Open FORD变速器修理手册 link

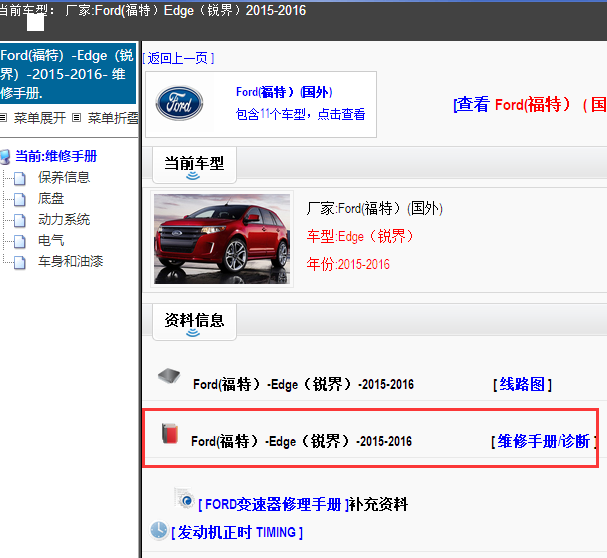pos(273,504)
